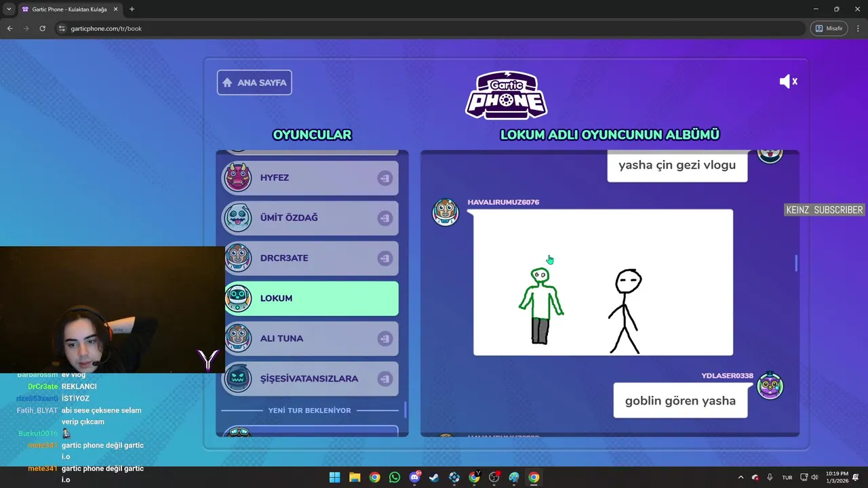
Task: Close the Gartic Phone tab
Action: 114,9
